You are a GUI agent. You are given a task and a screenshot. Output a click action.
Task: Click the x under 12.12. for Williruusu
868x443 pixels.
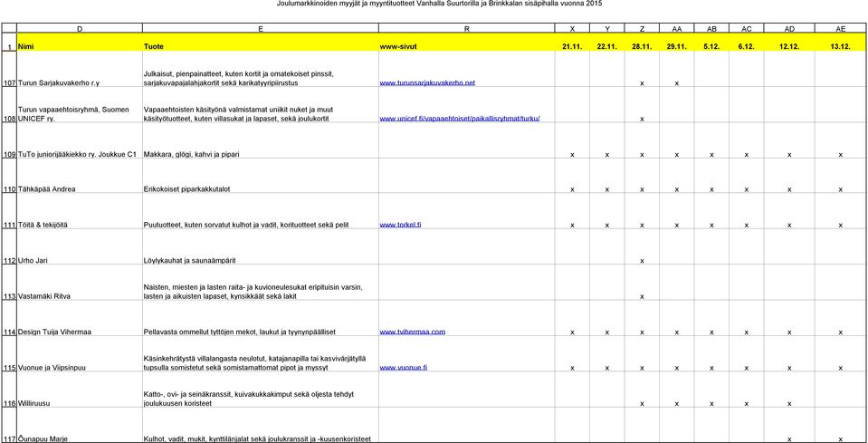[789, 404]
